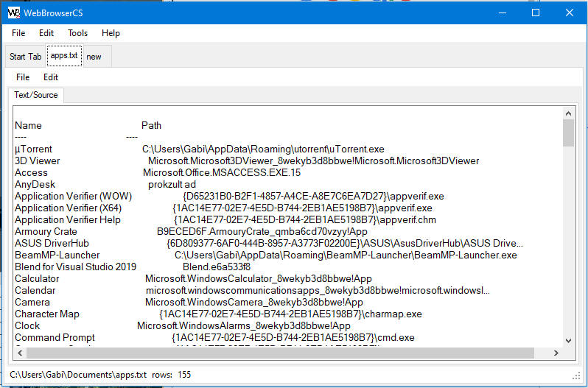Click the Camera entry

(32, 303)
